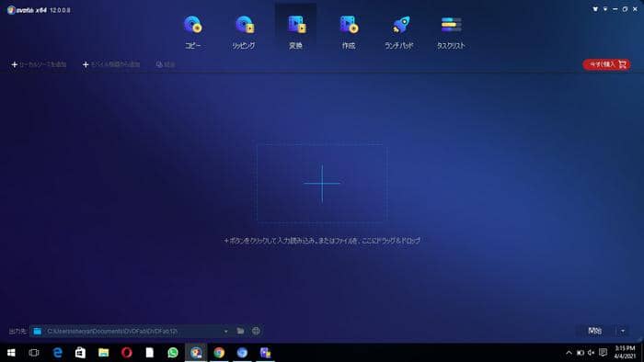This screenshot has width=644, height=362.
Task: Open File Explorer from the taskbar
Action: coord(103,353)
